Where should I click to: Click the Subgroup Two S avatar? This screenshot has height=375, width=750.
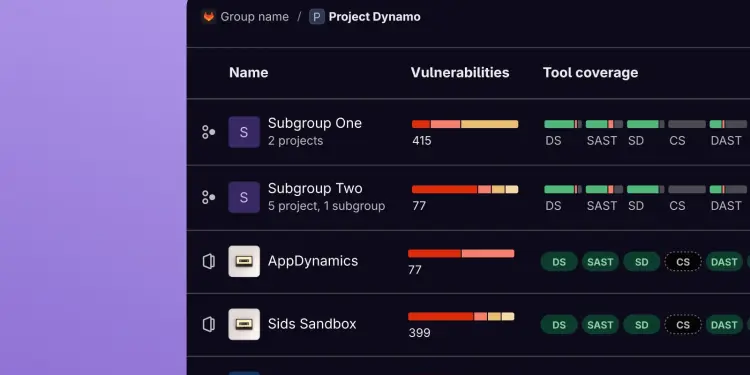244,197
